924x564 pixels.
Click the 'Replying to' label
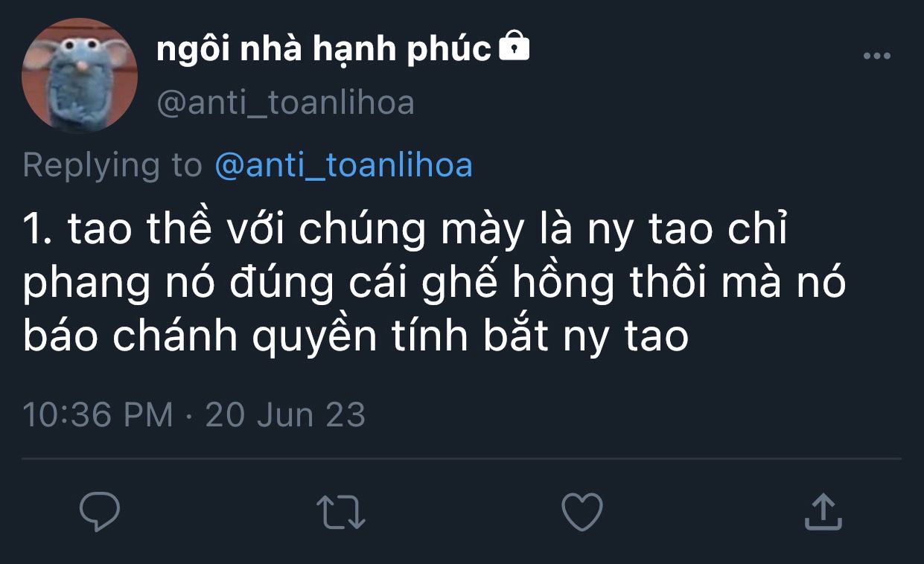click(x=112, y=166)
